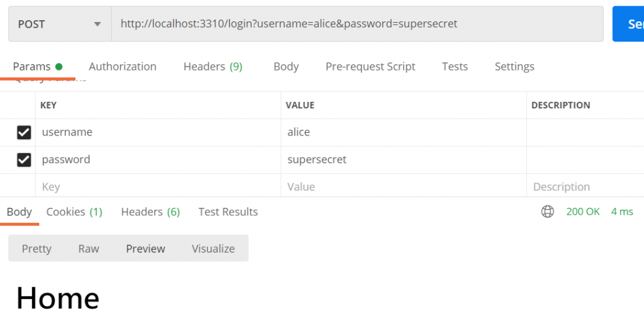Go to the Tests tab

tap(455, 67)
